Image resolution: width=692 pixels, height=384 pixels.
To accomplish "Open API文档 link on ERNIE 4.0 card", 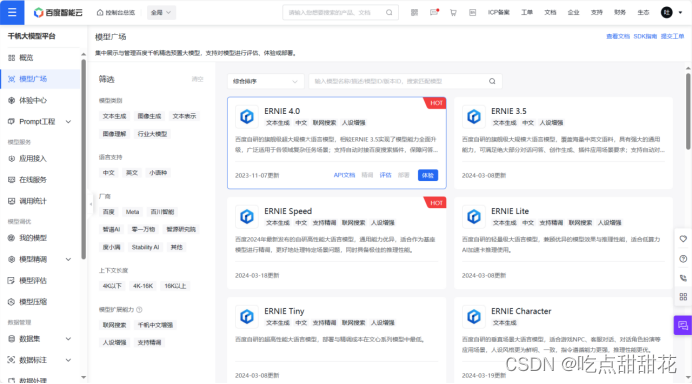I will point(344,175).
